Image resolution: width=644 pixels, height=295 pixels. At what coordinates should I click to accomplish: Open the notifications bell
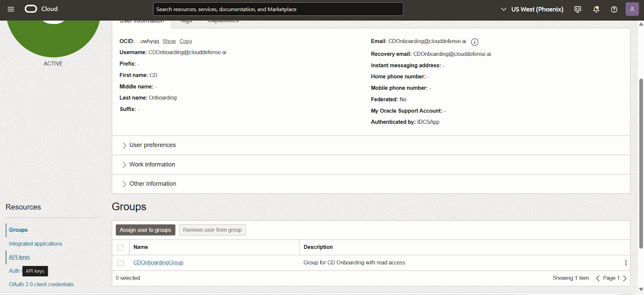point(596,9)
